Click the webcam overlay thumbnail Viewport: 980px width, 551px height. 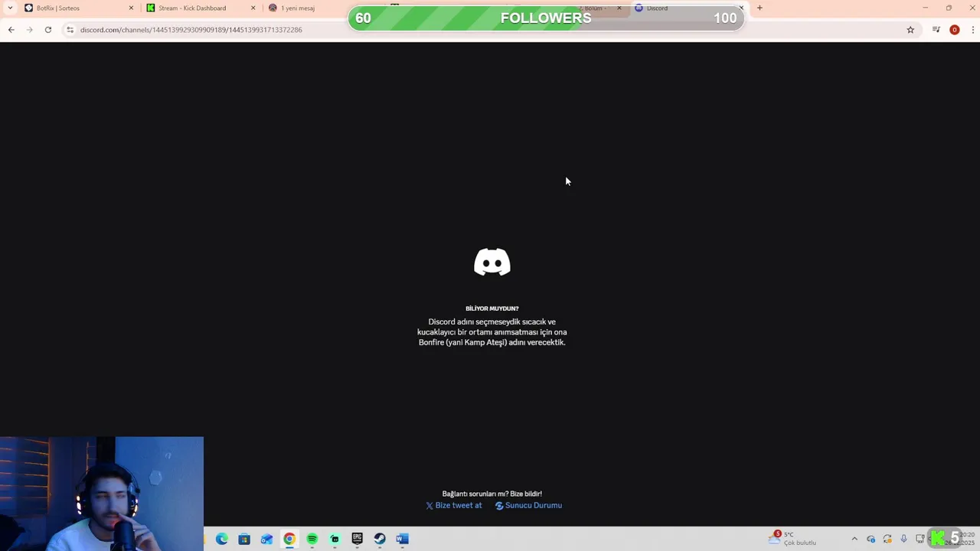[102, 494]
